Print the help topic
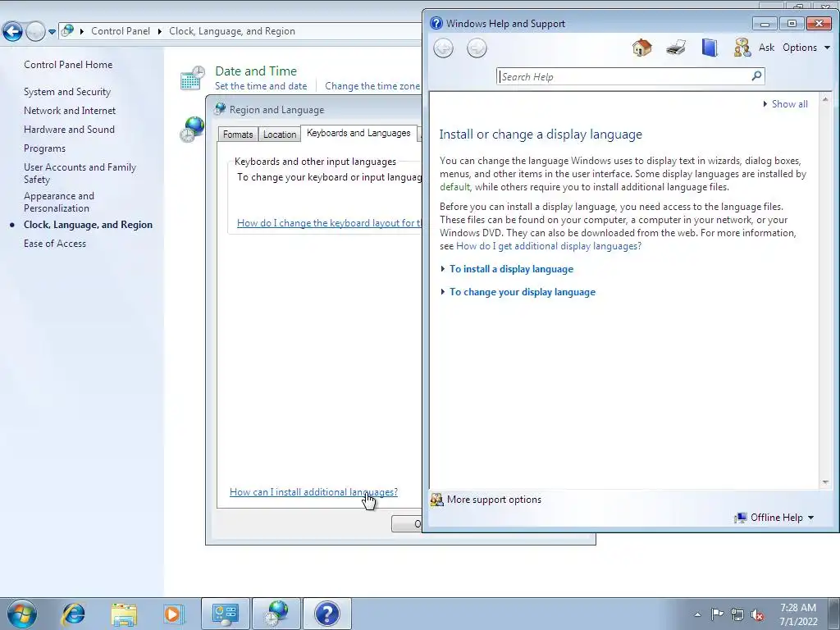This screenshot has height=630, width=840. pyautogui.click(x=676, y=48)
